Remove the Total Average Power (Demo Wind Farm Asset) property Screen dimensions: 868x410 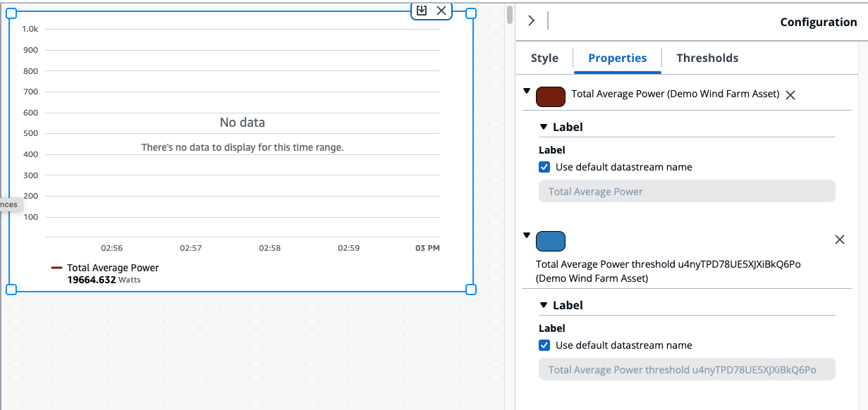pyautogui.click(x=790, y=95)
